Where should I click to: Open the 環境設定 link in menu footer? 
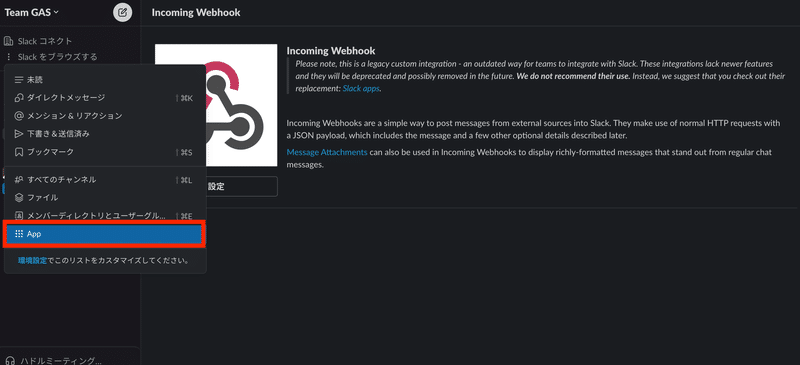click(33, 260)
